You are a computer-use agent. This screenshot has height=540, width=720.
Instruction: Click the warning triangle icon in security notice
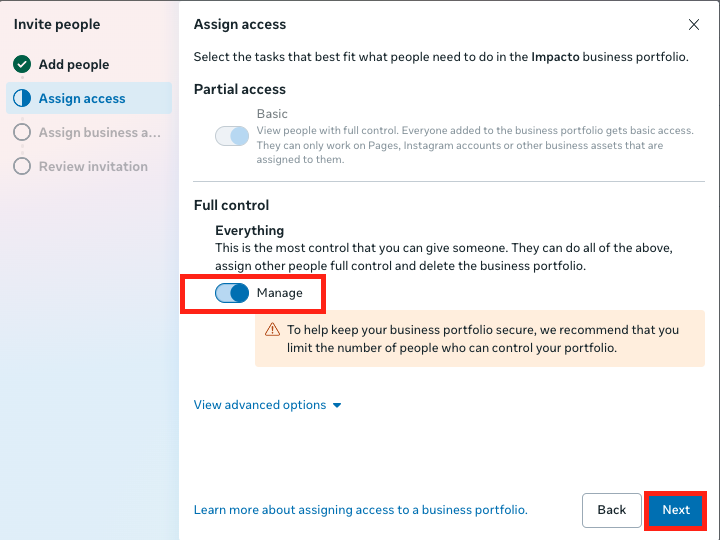[x=272, y=330]
